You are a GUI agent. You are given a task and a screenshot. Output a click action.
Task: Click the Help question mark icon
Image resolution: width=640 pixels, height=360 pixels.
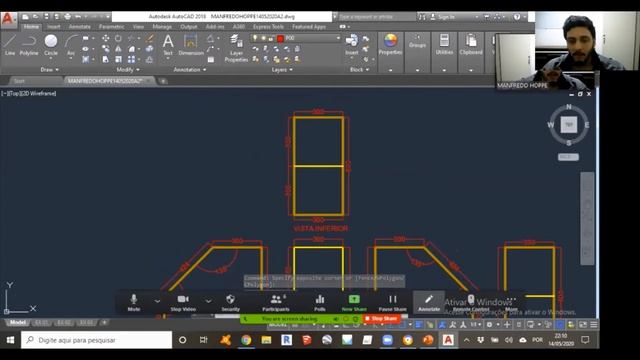[x=517, y=17]
